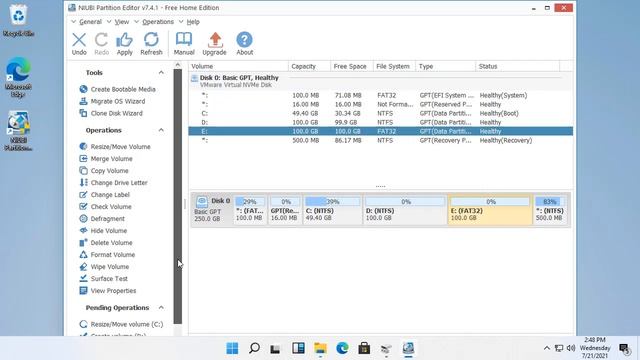
Task: Show hidden system tray icons
Action: [x=547, y=348]
